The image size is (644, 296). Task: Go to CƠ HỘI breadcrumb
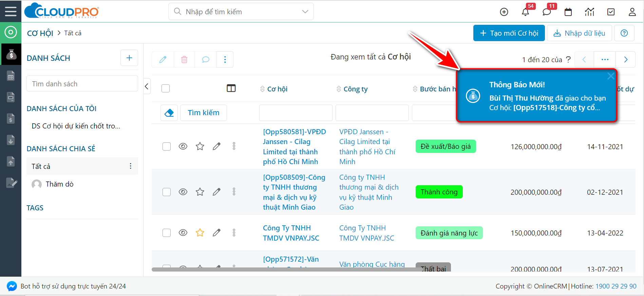(40, 33)
